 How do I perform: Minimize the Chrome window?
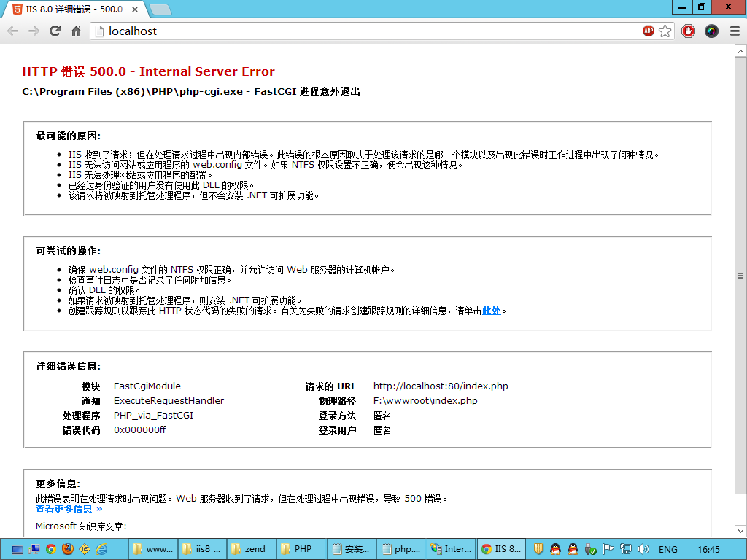click(682, 7)
